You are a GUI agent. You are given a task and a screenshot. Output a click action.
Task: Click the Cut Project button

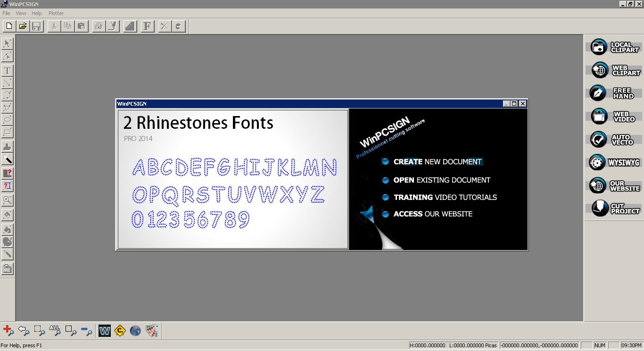point(614,209)
